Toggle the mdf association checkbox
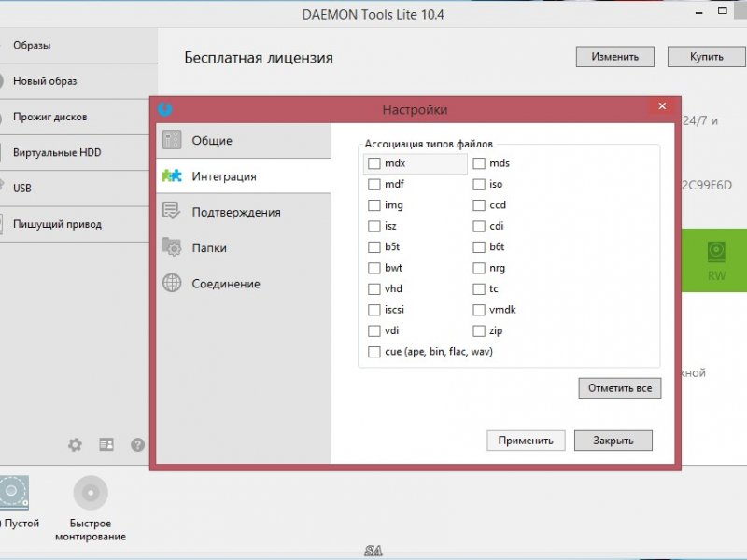Image resolution: width=747 pixels, height=560 pixels. (x=374, y=184)
